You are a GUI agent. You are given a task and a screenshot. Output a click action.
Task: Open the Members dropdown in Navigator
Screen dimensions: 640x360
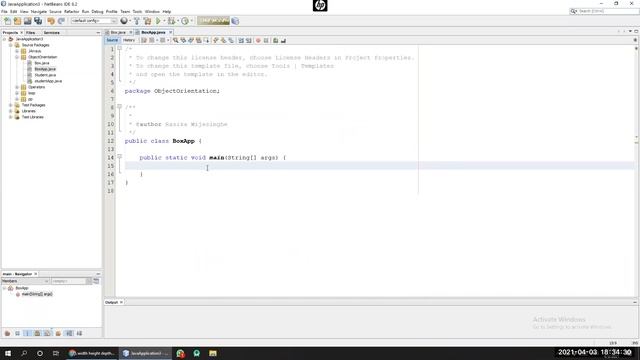(25, 281)
